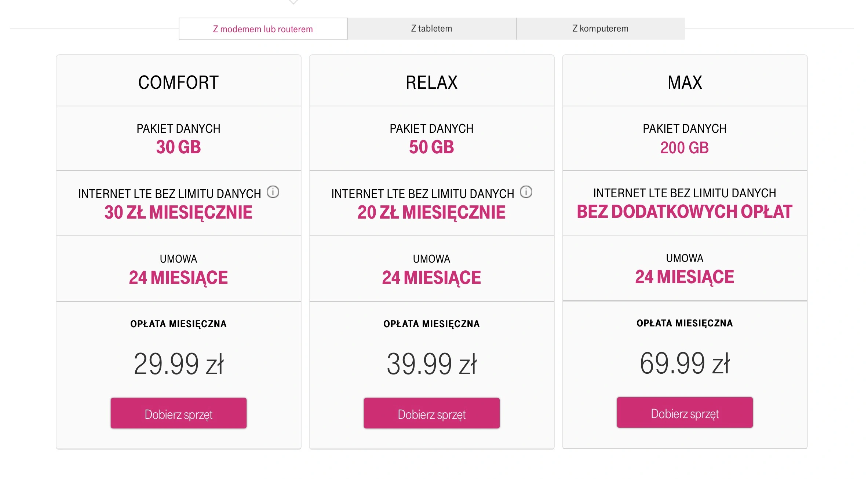This screenshot has width=868, height=479.
Task: Click the BEZ DODATKOWYCH OPŁAT text
Action: pyautogui.click(x=685, y=212)
